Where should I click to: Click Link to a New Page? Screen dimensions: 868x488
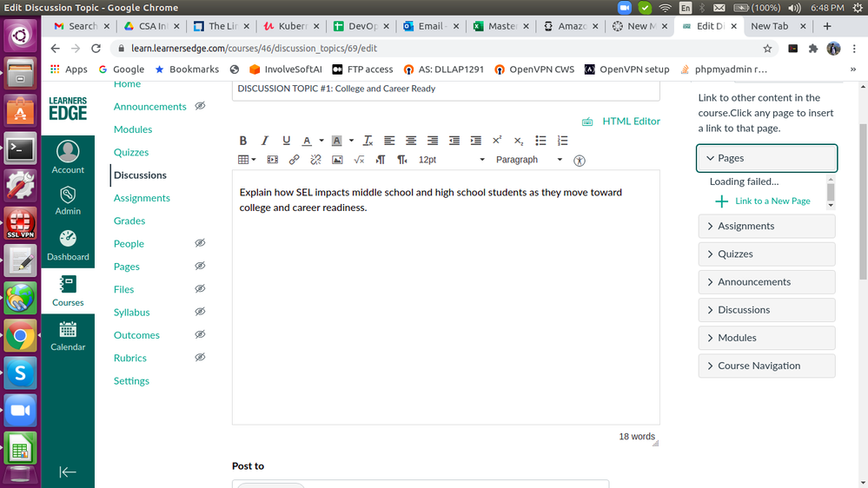tap(772, 201)
